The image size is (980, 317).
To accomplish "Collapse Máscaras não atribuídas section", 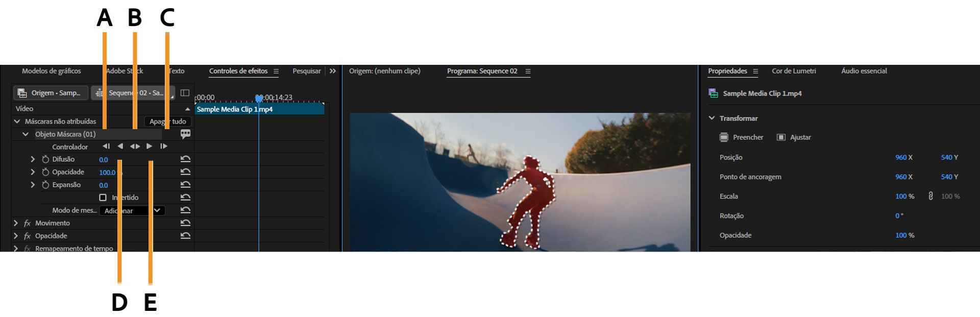I will [x=17, y=121].
